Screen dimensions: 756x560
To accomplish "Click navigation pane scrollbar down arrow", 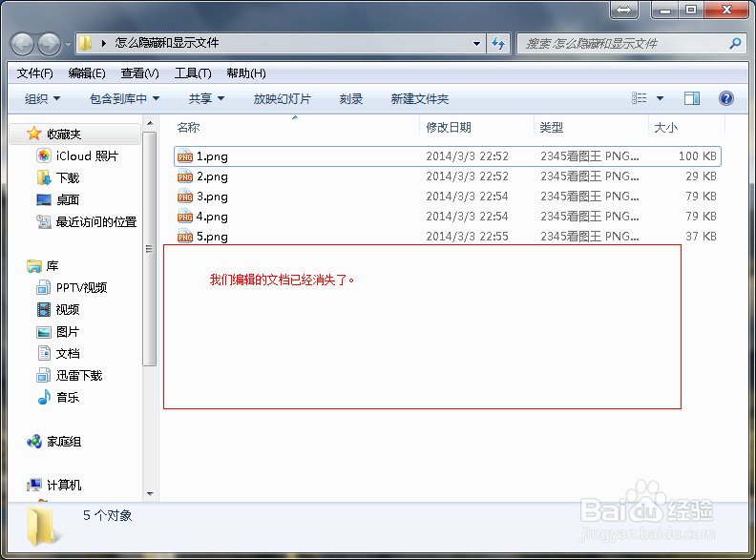I will point(150,494).
